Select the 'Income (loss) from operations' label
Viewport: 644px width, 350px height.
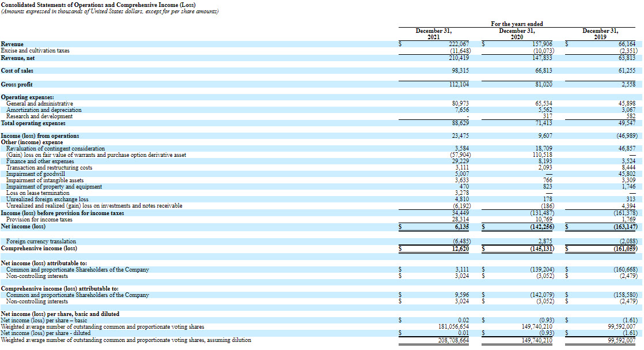(x=40, y=136)
